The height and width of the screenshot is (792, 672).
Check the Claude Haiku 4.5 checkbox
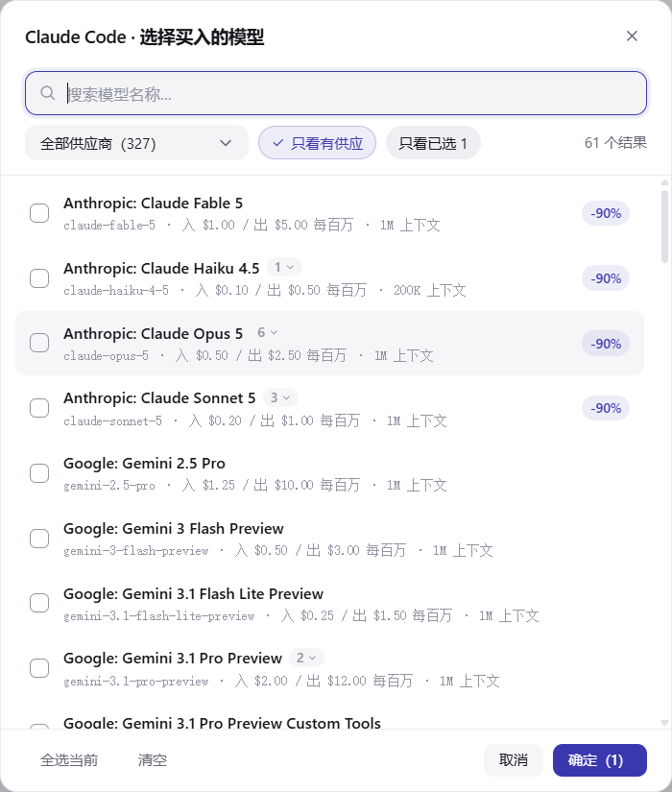point(39,278)
